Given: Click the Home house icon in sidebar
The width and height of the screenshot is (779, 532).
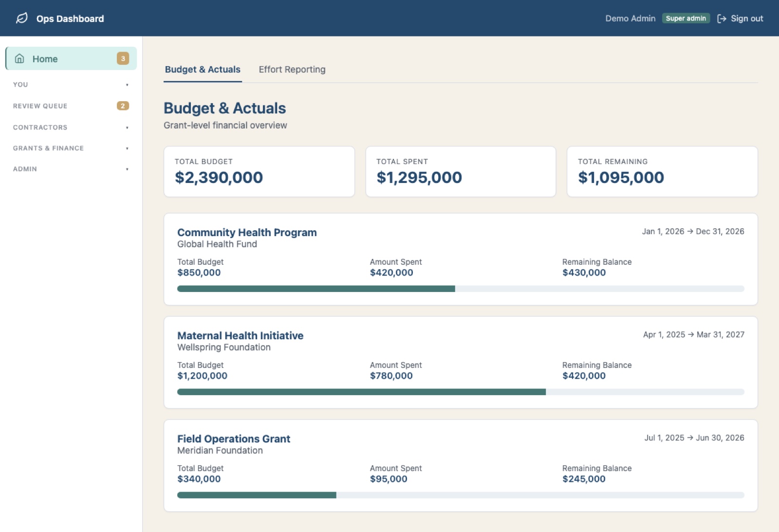Looking at the screenshot, I should click(x=19, y=58).
